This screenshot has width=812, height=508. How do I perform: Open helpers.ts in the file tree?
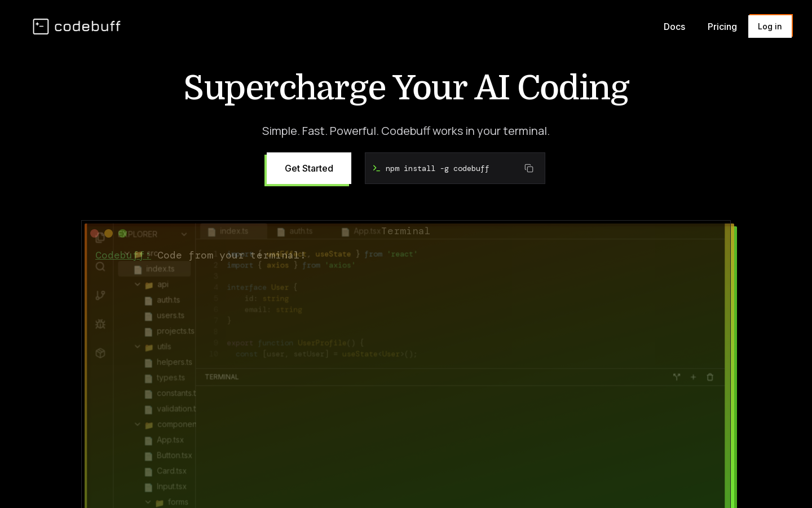click(x=174, y=362)
